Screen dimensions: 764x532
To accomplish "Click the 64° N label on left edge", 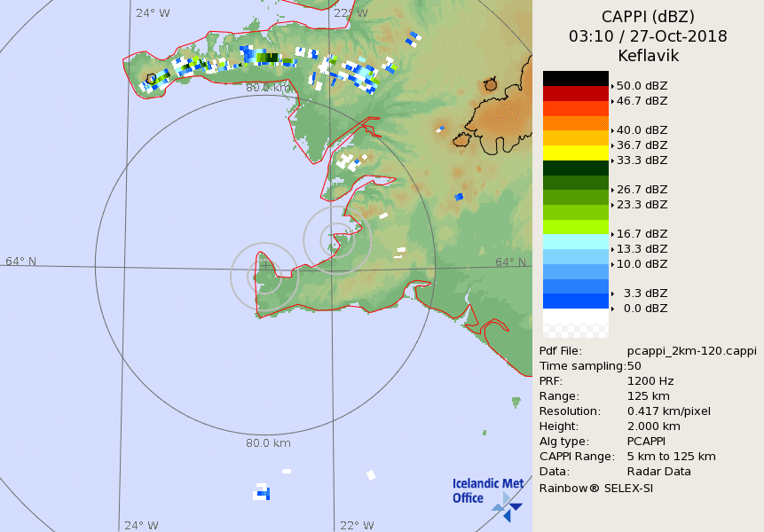I will pos(21,262).
